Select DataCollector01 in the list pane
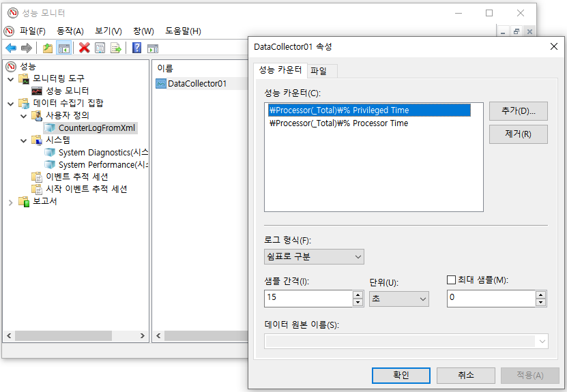This screenshot has height=392, width=567. coord(197,83)
